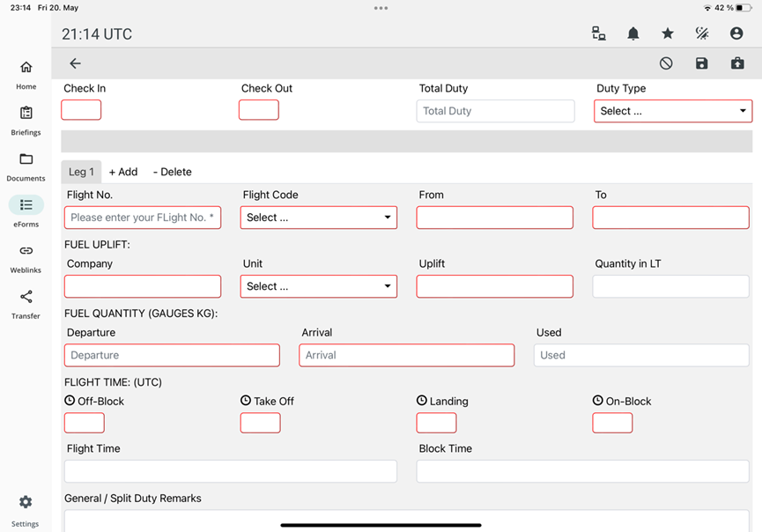Image resolution: width=762 pixels, height=532 pixels.
Task: Click the Quantity in LT field
Action: (x=670, y=286)
